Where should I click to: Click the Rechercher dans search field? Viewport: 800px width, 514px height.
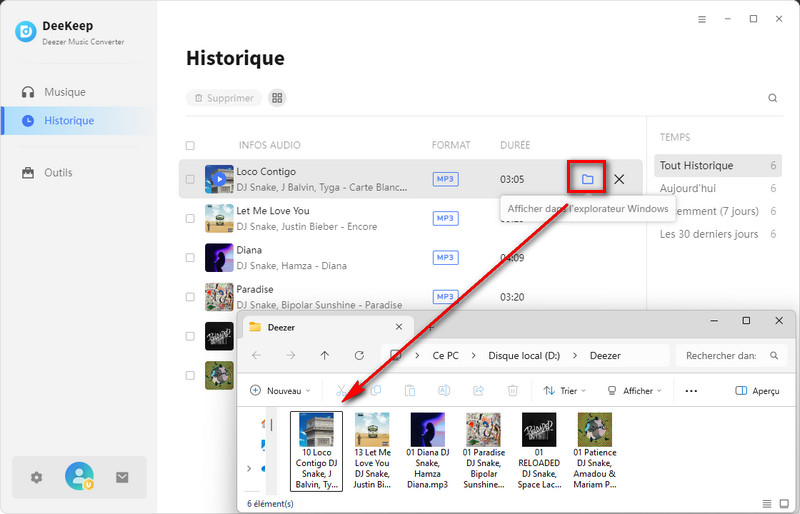[731, 356]
